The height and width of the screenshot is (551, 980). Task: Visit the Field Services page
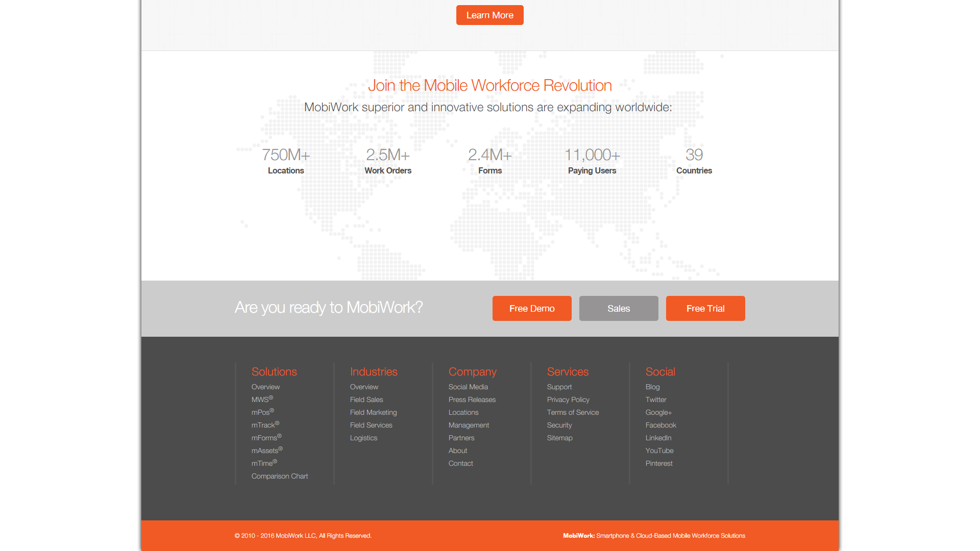[x=371, y=425]
